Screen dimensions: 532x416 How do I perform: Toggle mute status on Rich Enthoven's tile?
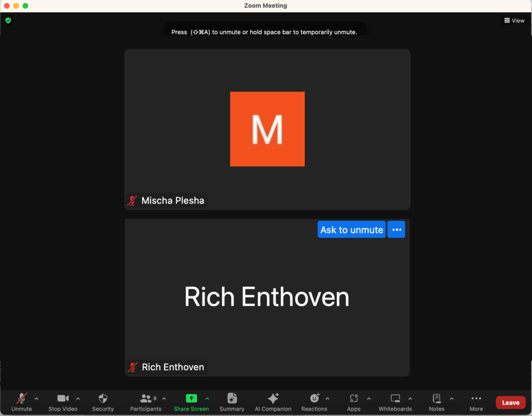click(x=132, y=367)
